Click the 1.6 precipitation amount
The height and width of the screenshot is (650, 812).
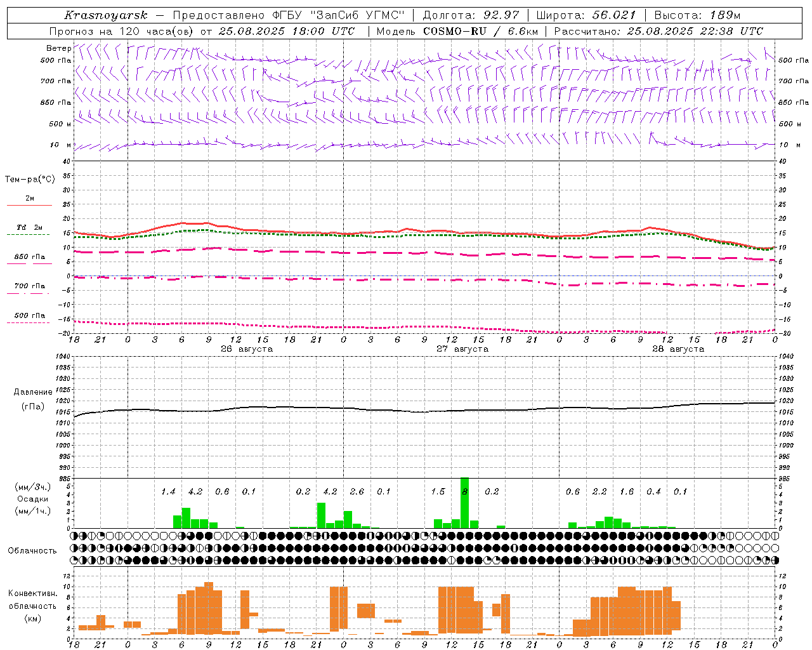(627, 492)
